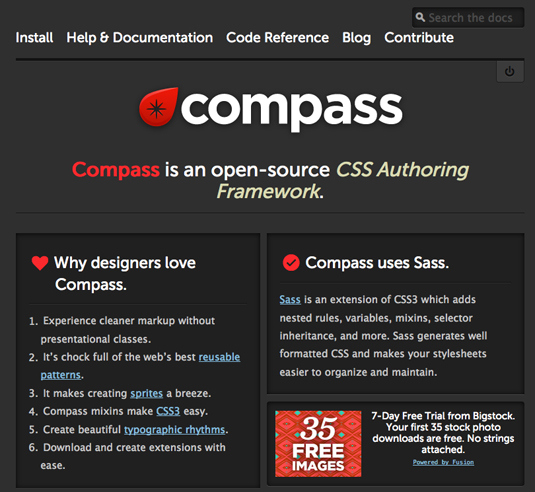Click the Search the docs field

pos(468,17)
